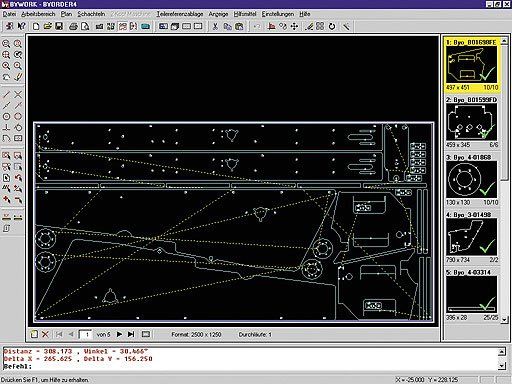Viewport: 512px width, 384px height.
Task: Go to next plan with play arrow
Action: 119,334
